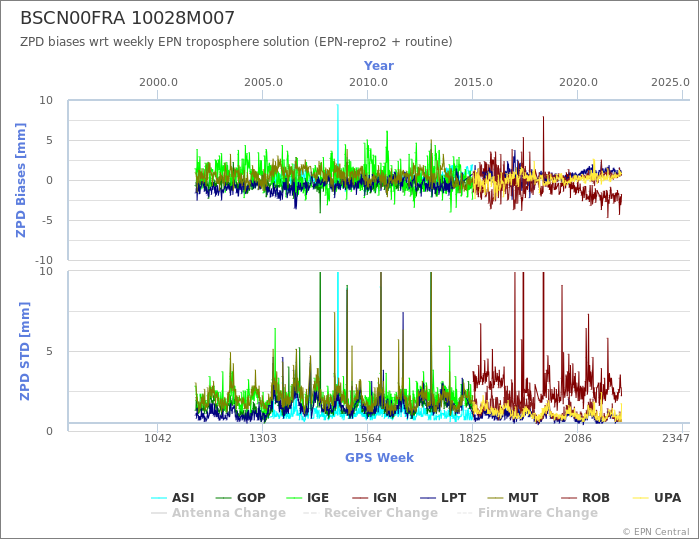Click the Year axis title

click(379, 66)
